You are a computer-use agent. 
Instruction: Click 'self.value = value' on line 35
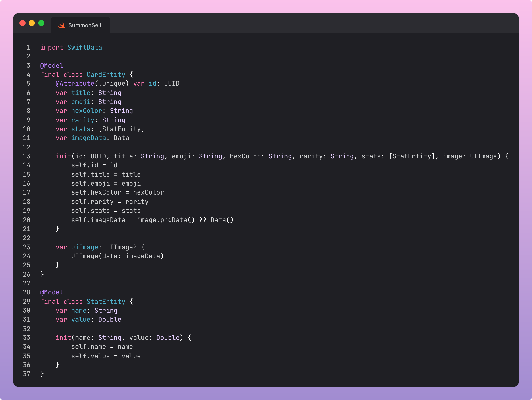pyautogui.click(x=106, y=356)
